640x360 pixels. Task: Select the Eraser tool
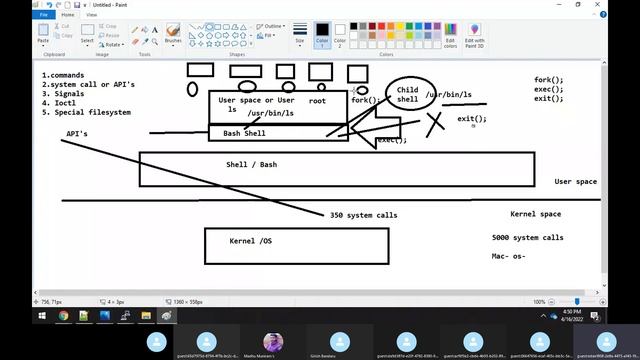pyautogui.click(x=135, y=41)
